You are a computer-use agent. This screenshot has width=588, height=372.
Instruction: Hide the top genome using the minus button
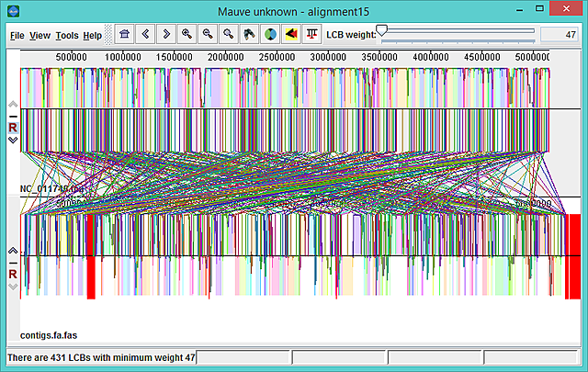pos(13,117)
